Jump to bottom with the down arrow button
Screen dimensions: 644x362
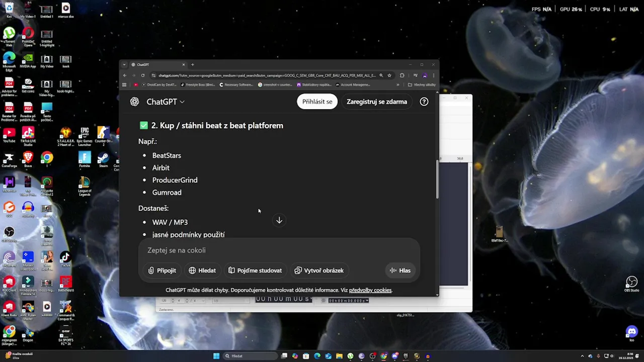pos(279,220)
